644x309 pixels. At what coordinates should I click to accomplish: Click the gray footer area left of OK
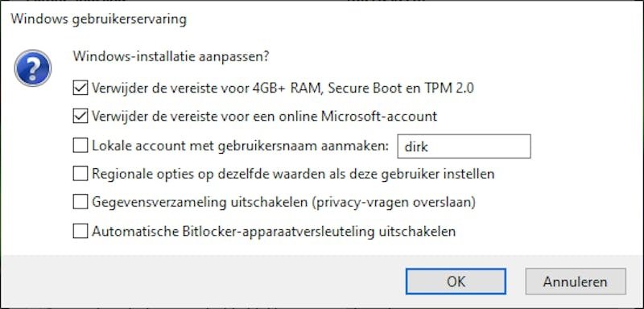(x=203, y=280)
